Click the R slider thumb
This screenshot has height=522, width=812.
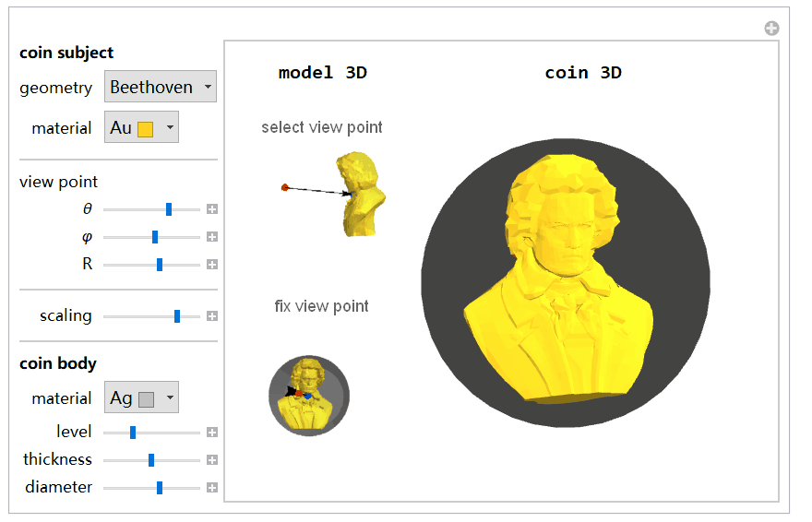tap(160, 265)
